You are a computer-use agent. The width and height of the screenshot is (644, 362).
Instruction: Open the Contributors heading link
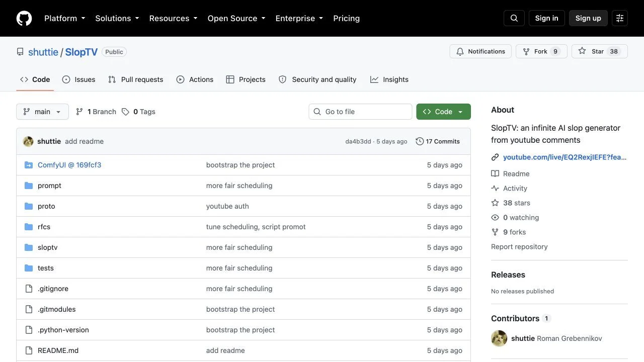click(x=521, y=318)
